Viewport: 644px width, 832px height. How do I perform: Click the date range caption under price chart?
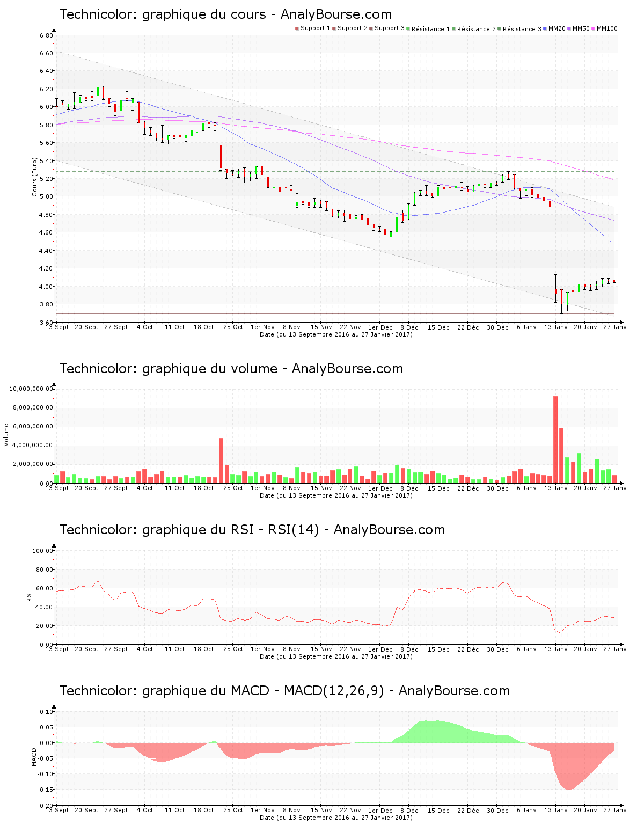(x=336, y=334)
